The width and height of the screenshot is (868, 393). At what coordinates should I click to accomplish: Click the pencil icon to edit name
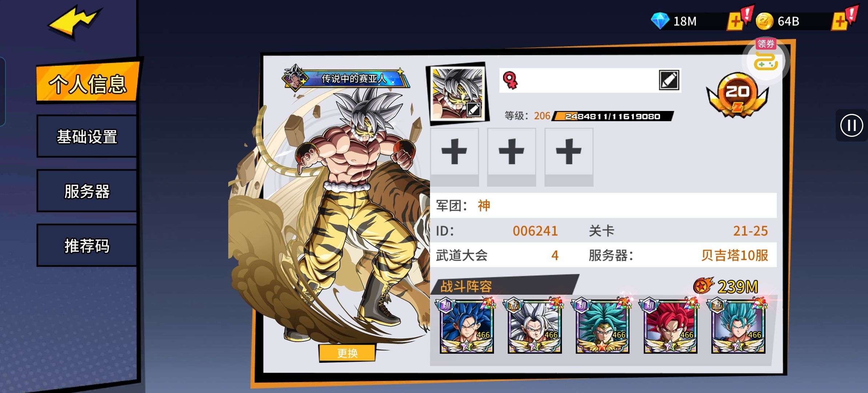click(x=669, y=80)
